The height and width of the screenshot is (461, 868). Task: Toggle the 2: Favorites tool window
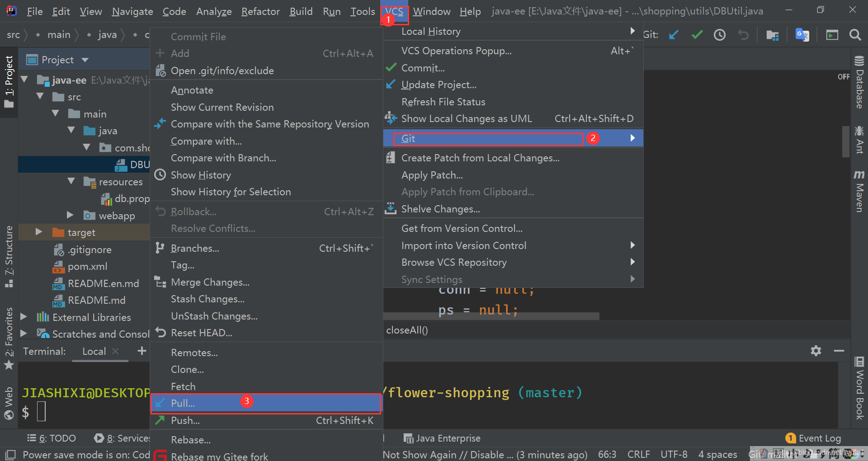[9, 338]
